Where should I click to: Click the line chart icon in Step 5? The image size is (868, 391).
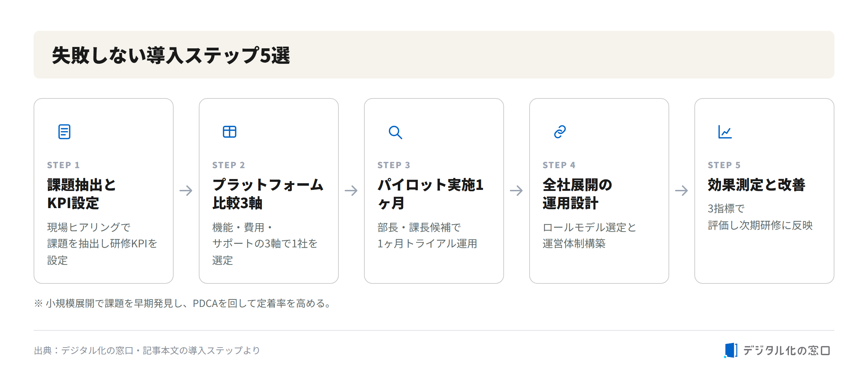725,132
